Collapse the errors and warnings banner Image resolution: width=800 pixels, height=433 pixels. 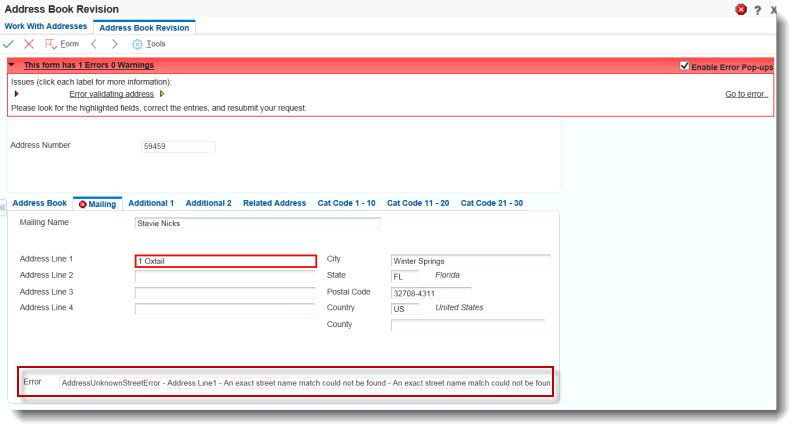click(11, 65)
